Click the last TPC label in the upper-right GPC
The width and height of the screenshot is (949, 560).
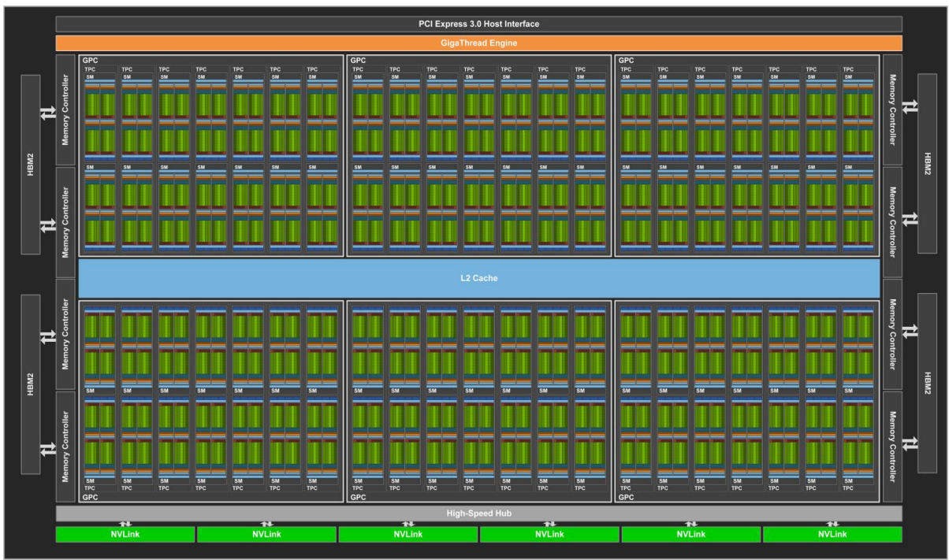(849, 69)
